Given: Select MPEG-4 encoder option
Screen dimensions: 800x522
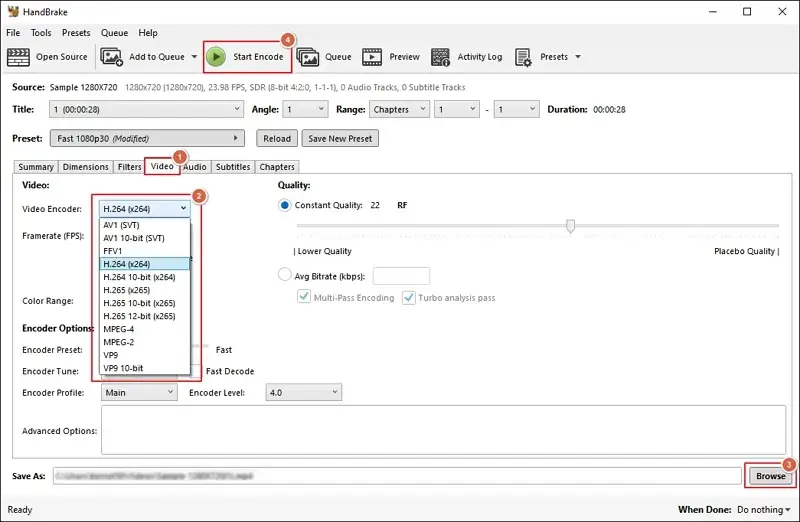Looking at the screenshot, I should [x=145, y=329].
